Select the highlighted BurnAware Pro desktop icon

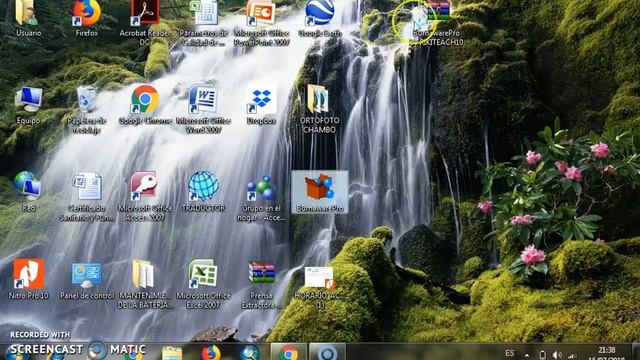click(x=320, y=192)
